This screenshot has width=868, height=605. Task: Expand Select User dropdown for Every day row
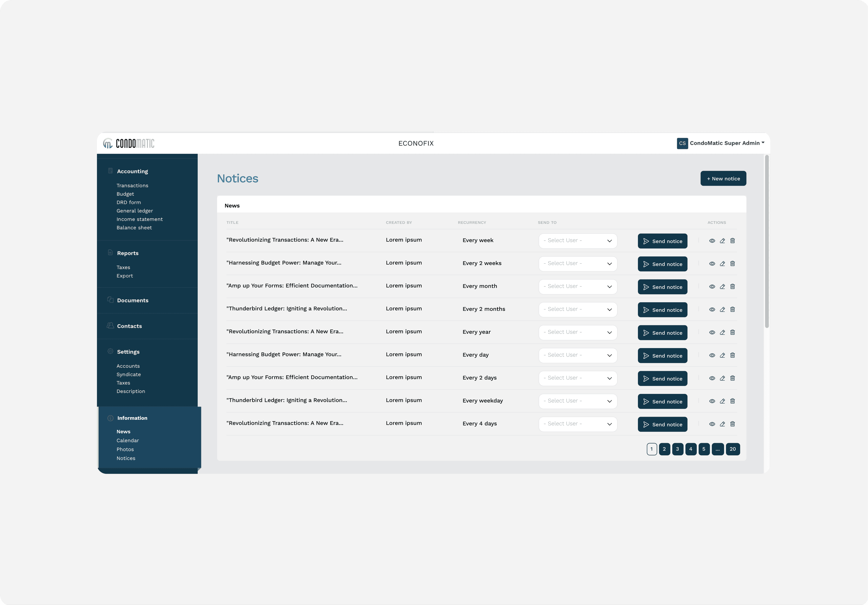tap(578, 356)
